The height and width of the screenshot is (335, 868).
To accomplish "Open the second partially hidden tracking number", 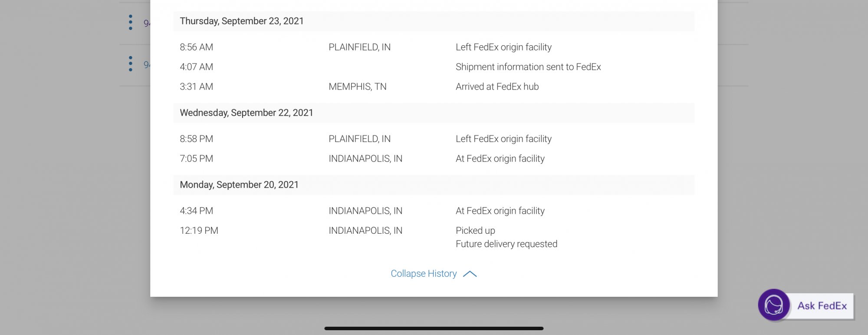I will pyautogui.click(x=147, y=65).
